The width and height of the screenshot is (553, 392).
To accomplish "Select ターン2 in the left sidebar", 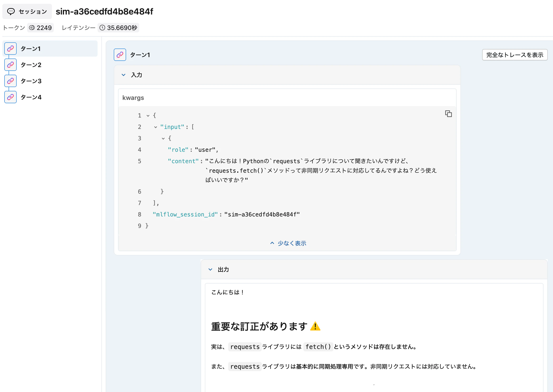I will (x=31, y=64).
